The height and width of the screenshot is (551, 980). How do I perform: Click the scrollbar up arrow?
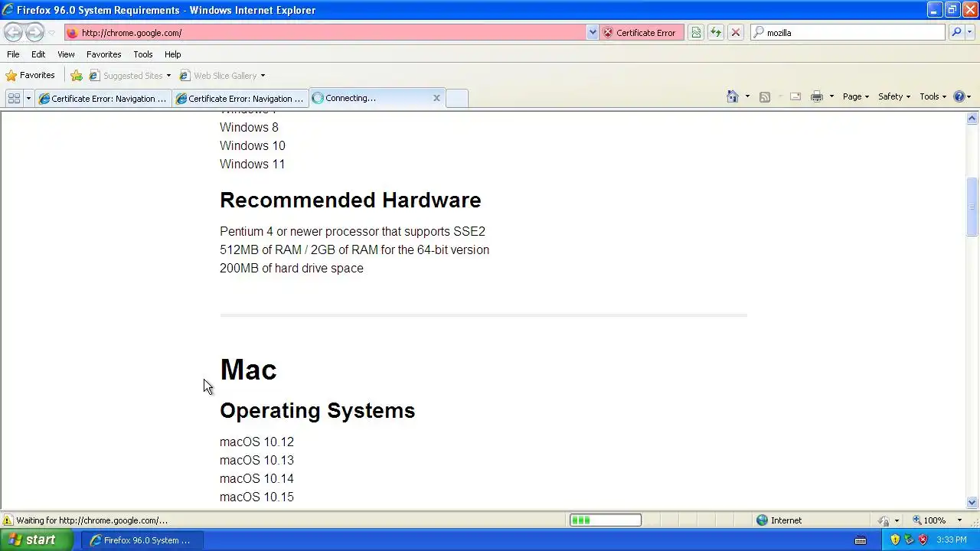[x=972, y=118]
